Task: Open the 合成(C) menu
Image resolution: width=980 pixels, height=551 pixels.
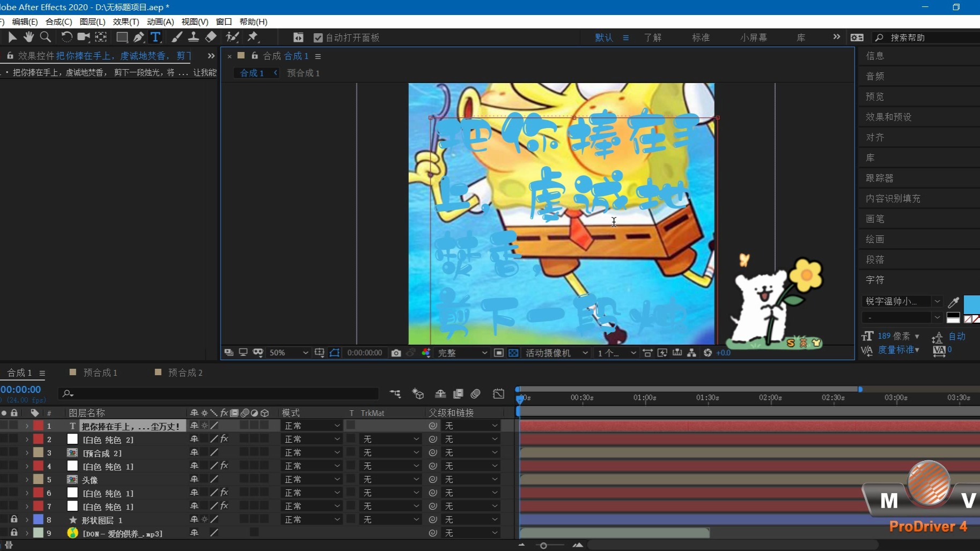Action: coord(58,21)
